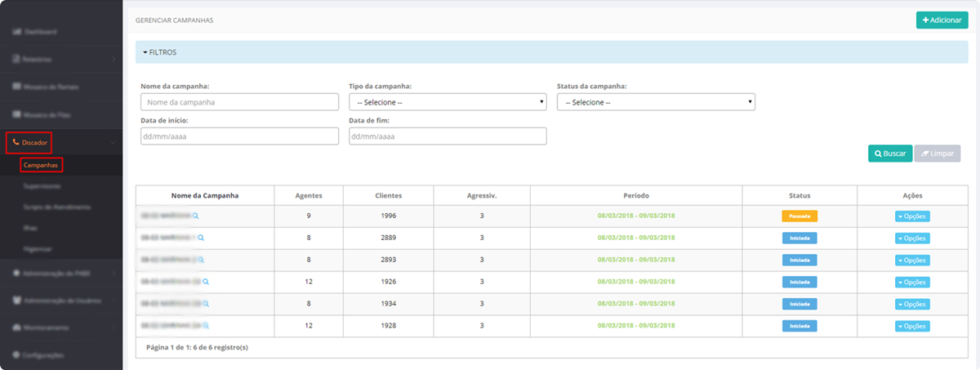Click the magnifier icon in the 2889 clientes row
The height and width of the screenshot is (370, 980).
click(201, 238)
